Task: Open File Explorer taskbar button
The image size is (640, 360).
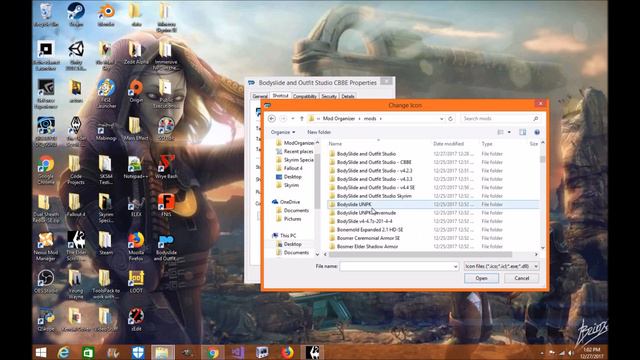Action: tap(163, 352)
